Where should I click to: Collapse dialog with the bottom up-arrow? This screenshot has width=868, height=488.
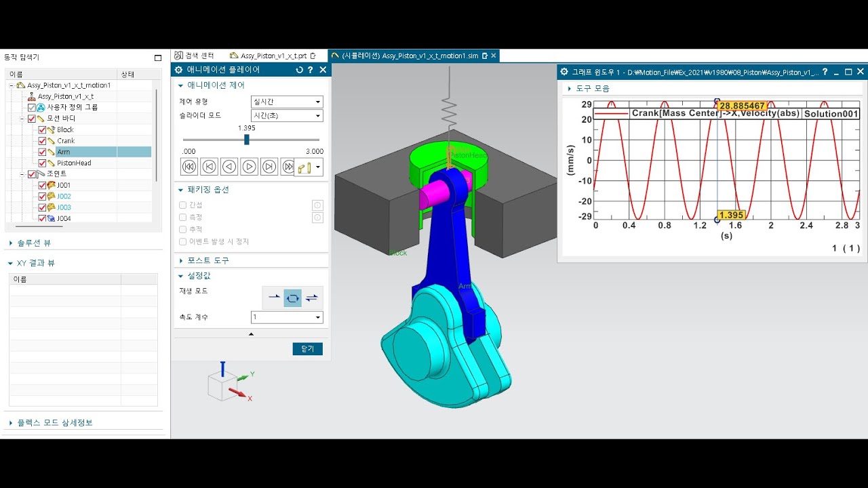[251, 334]
